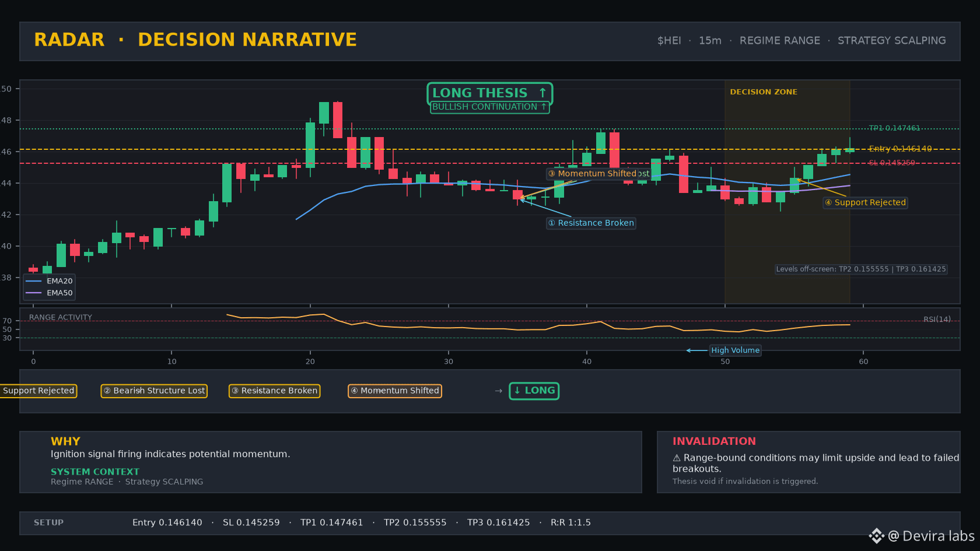
Task: Click the Entry 0.146140 level label
Action: tap(900, 149)
